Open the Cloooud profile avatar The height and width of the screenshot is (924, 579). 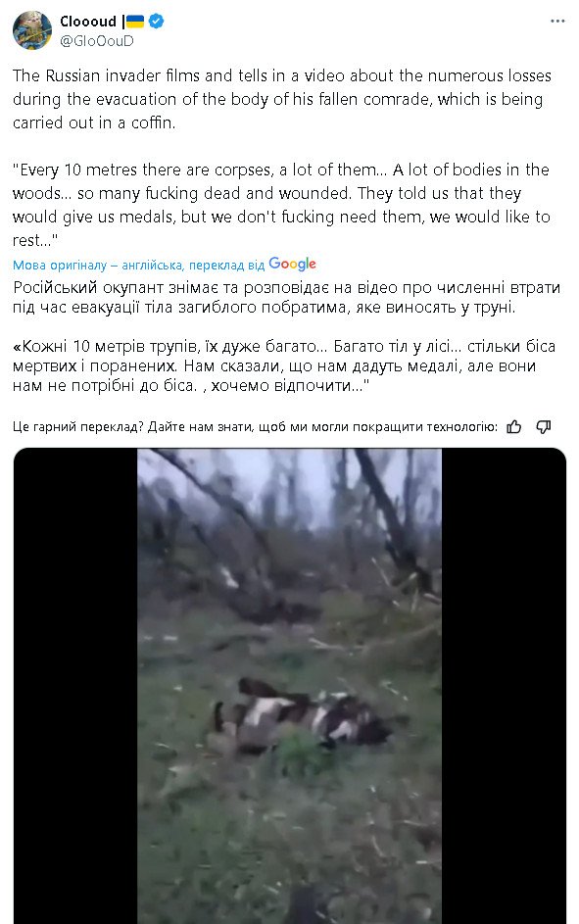(x=31, y=30)
